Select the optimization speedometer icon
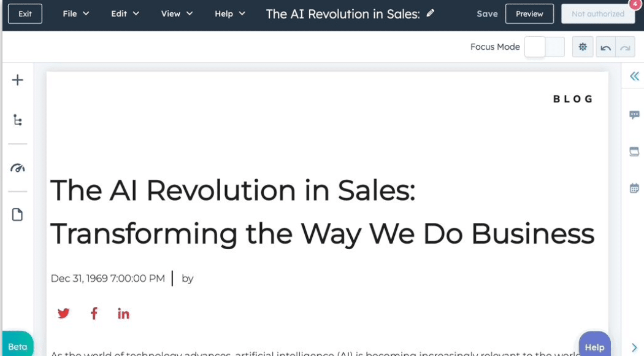Screen dimensions: 644x356 pyautogui.click(x=17, y=168)
